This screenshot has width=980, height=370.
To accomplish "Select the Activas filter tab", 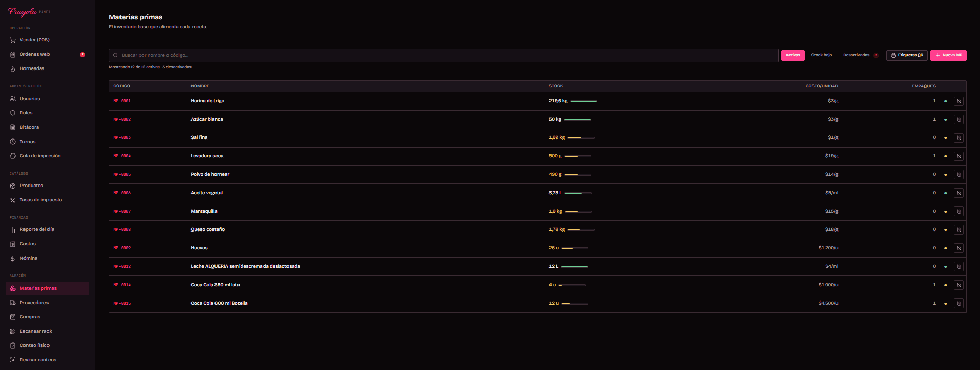I will pos(793,55).
